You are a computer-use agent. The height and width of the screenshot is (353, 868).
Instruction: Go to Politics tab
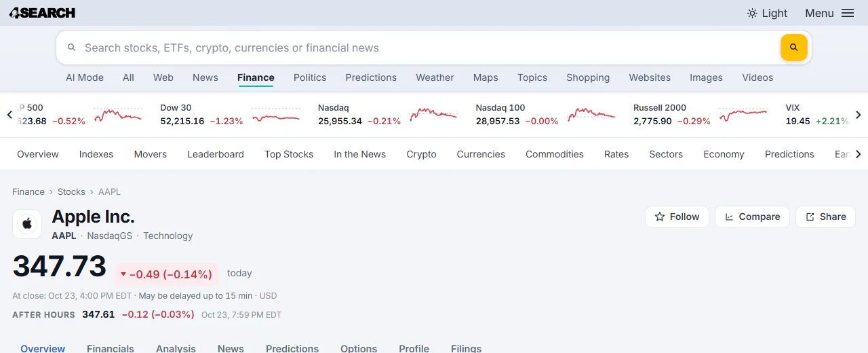310,77
